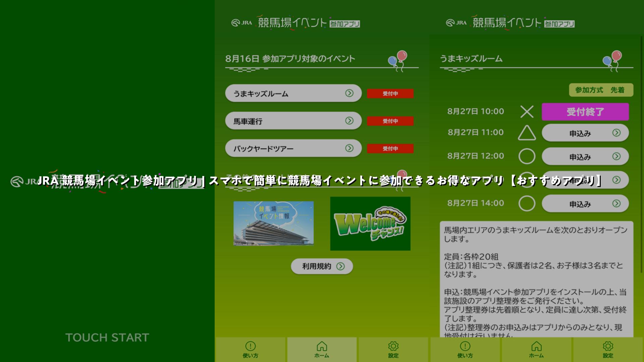Click heading 8月16日 参加アプリ対象のイベント
644x362 pixels.
[x=290, y=59]
